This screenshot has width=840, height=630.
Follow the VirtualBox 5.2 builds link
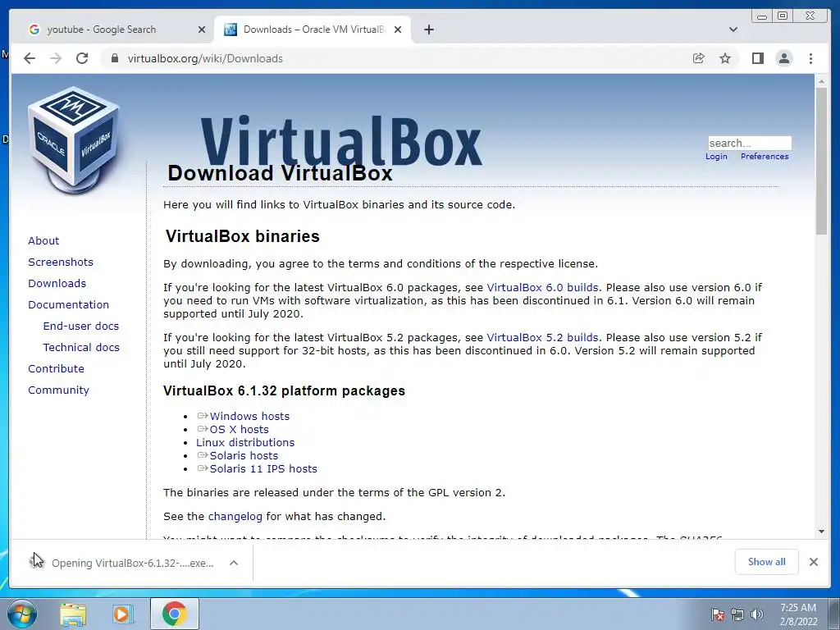(542, 338)
